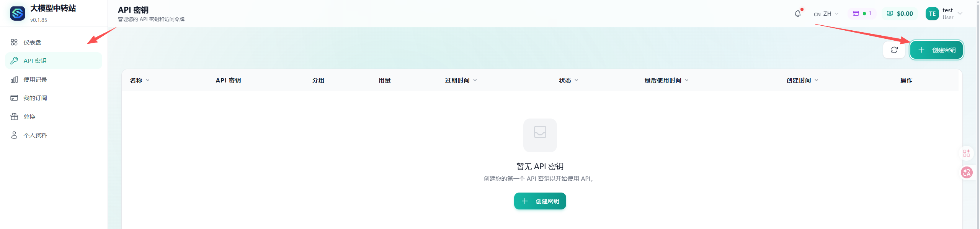Sort by 名称 column
The height and width of the screenshot is (229, 980).
point(140,80)
